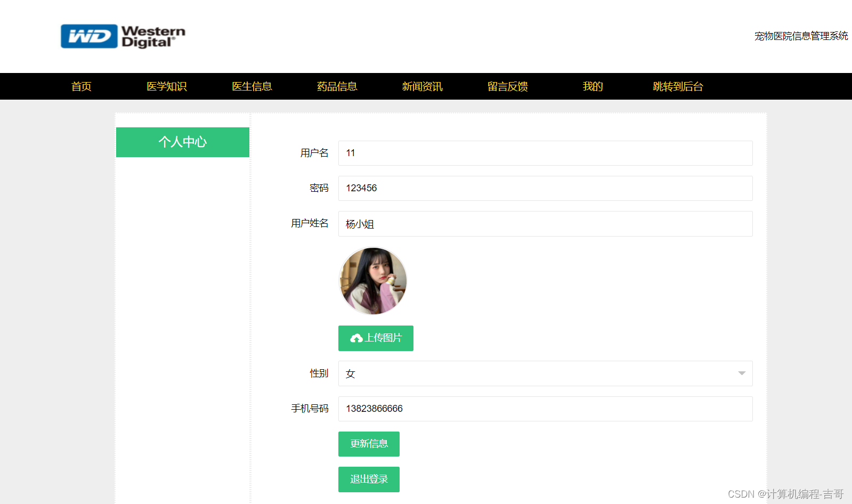852x504 pixels.
Task: Click the 更新信息 button
Action: (x=369, y=444)
